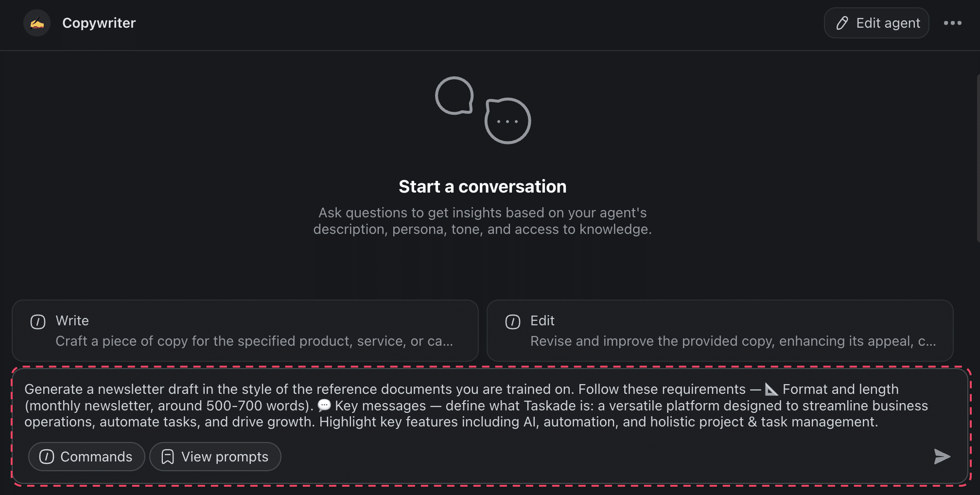Click the slash icon beside Write command
The width and height of the screenshot is (980, 495).
tap(38, 322)
